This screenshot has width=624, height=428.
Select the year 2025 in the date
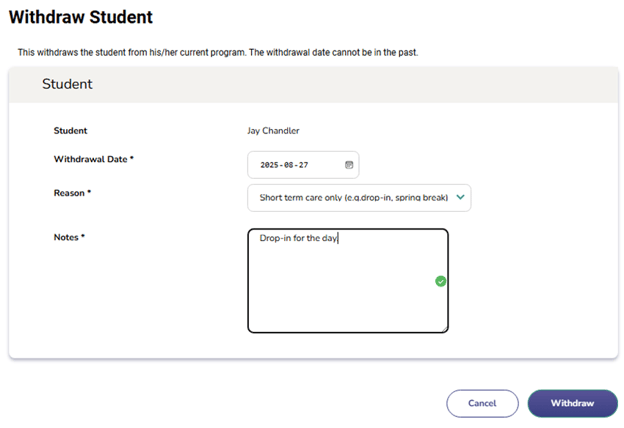coord(268,164)
